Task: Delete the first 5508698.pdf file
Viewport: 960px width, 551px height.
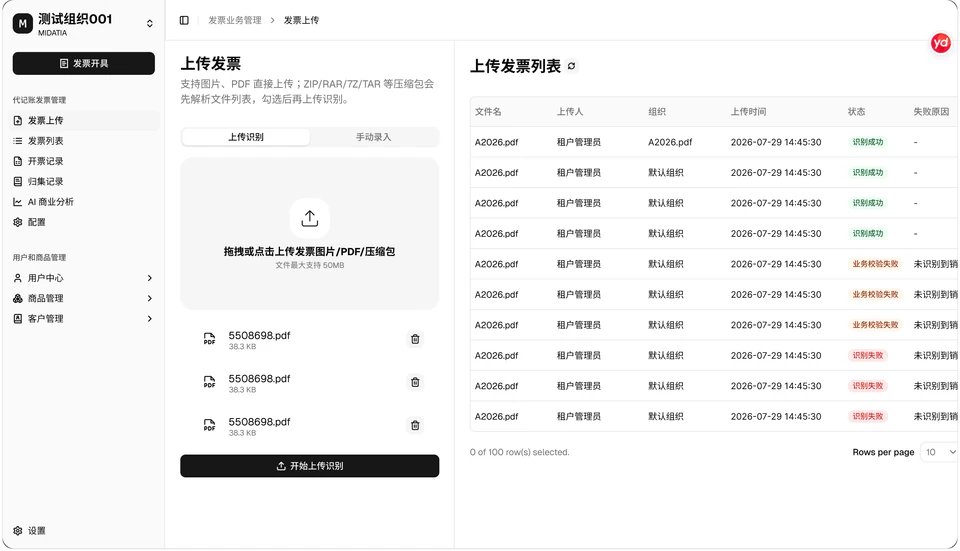Action: [415, 339]
